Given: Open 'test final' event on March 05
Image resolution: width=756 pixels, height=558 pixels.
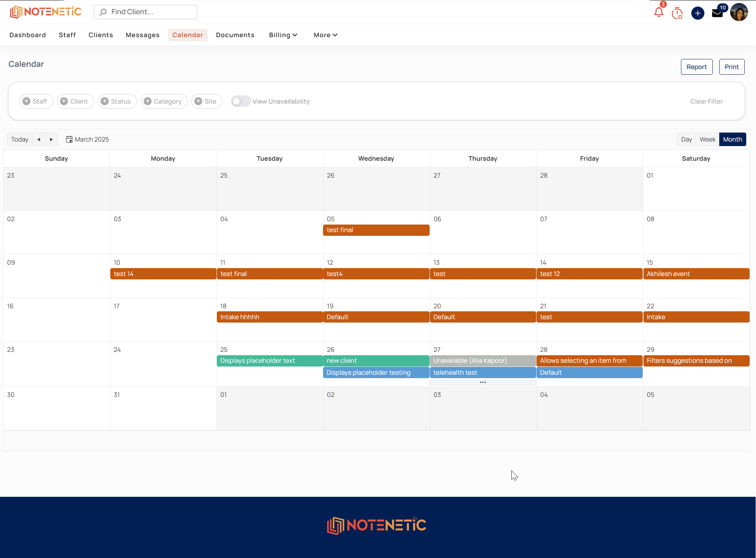Looking at the screenshot, I should point(376,230).
